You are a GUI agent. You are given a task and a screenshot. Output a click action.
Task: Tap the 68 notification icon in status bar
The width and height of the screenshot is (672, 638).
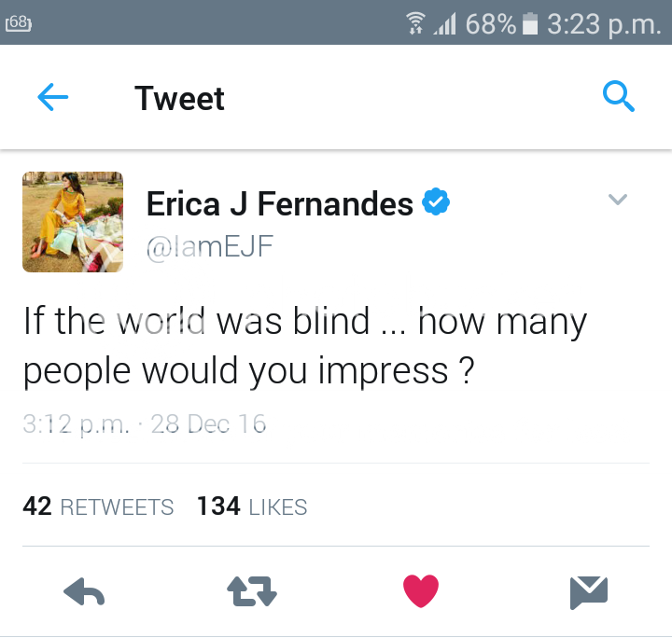[19, 21]
